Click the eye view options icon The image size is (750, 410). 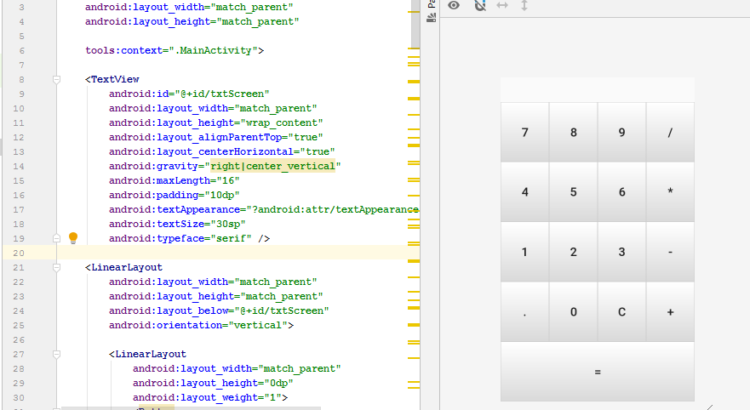click(x=454, y=6)
